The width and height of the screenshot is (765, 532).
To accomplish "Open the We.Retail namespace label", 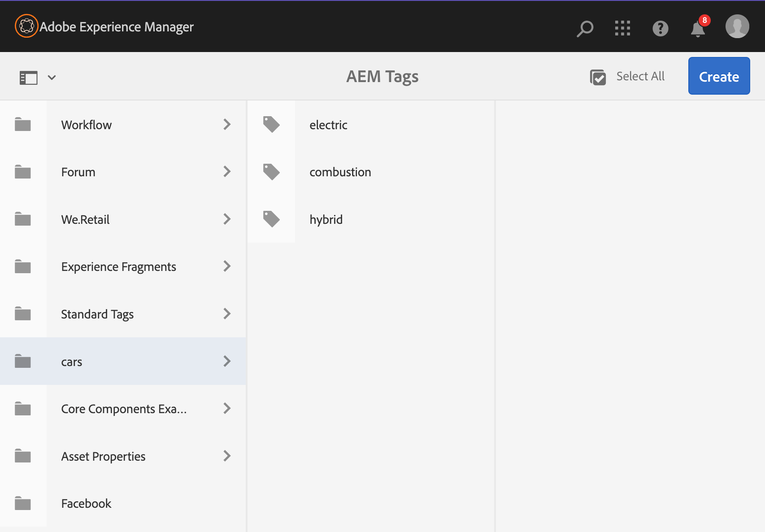I will (x=86, y=219).
